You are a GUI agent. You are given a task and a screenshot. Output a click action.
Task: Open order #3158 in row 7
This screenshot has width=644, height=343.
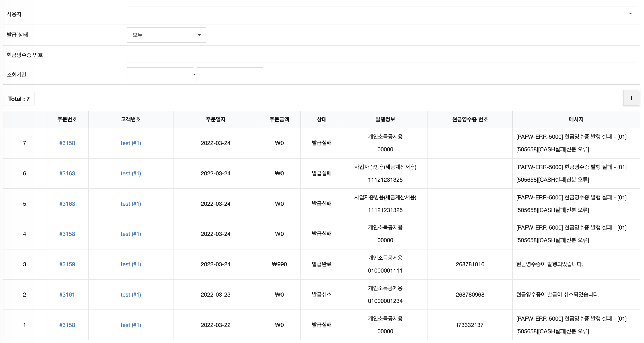pyautogui.click(x=67, y=143)
